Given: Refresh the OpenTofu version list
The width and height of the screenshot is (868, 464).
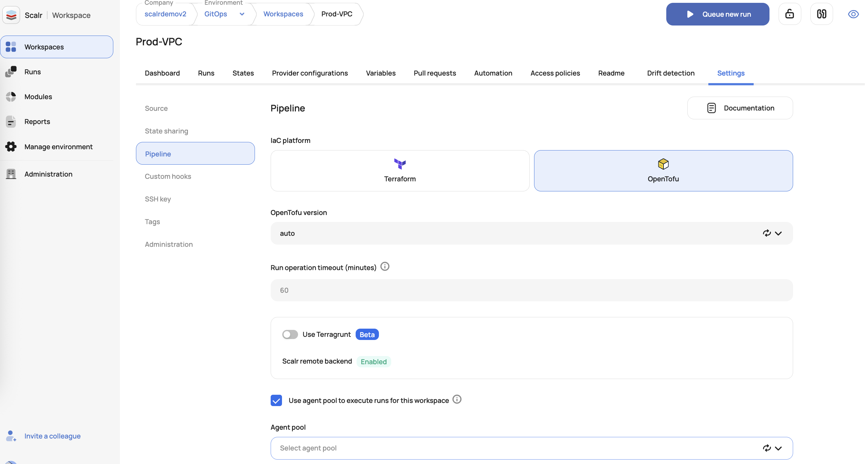Looking at the screenshot, I should pos(767,233).
